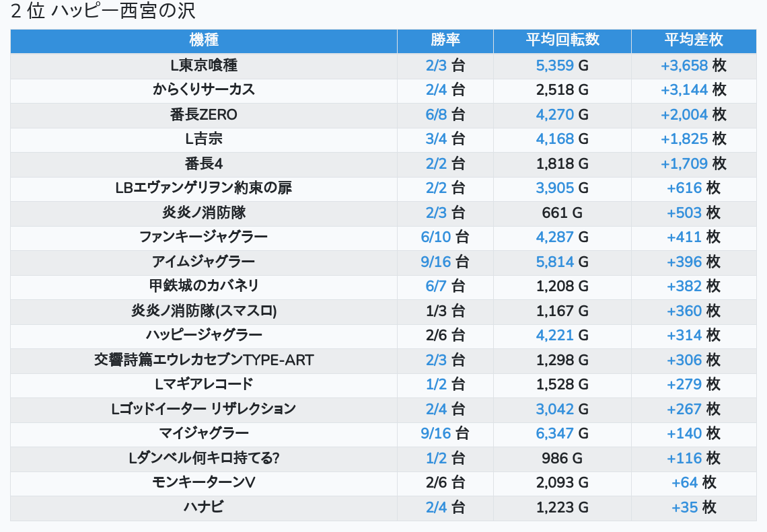Select the 炎炎ノ消防隊(スマスロ) machine name

[x=203, y=311]
